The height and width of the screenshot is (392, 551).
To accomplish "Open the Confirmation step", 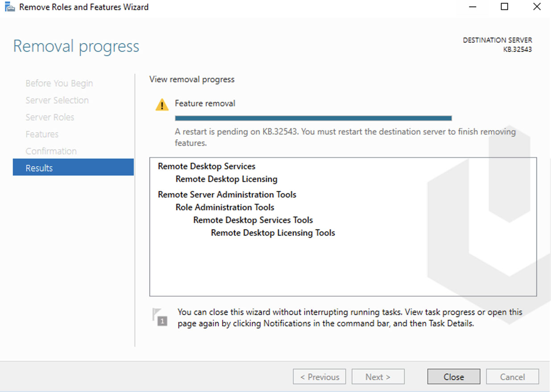I will pyautogui.click(x=51, y=151).
